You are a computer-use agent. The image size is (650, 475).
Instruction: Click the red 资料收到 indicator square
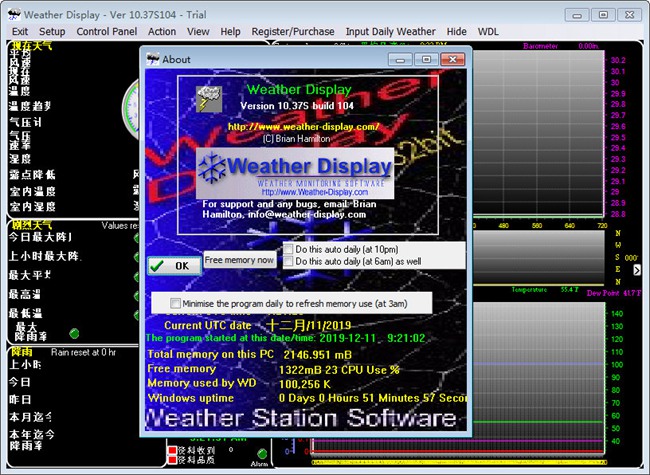coord(172,451)
